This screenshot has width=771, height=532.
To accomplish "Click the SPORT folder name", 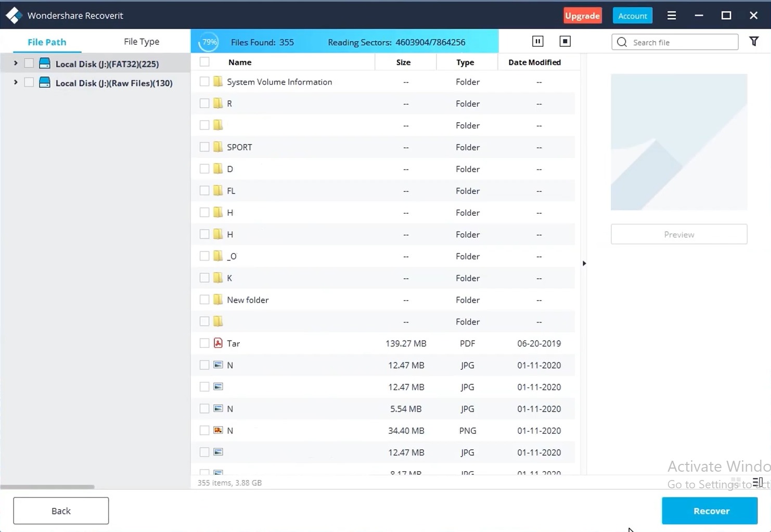I will 239,147.
